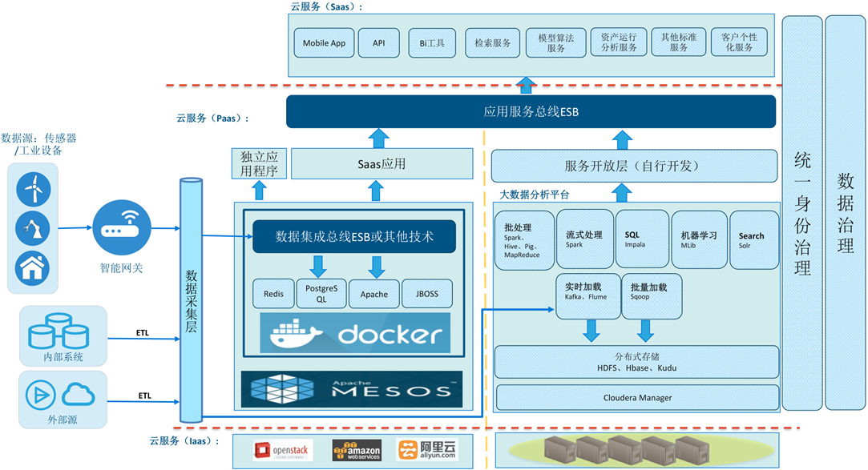Click the 批量加载 Sqoop box
Viewport: 868px width, 470px height.
[x=652, y=296]
